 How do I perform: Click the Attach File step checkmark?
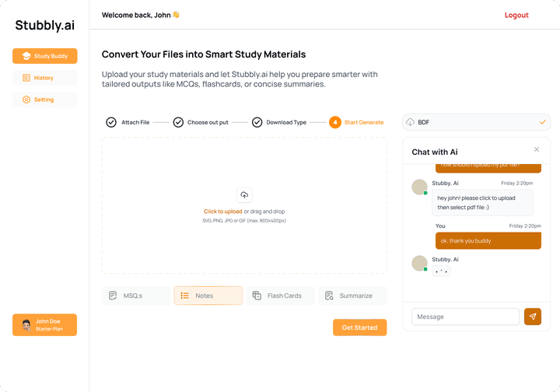point(111,122)
